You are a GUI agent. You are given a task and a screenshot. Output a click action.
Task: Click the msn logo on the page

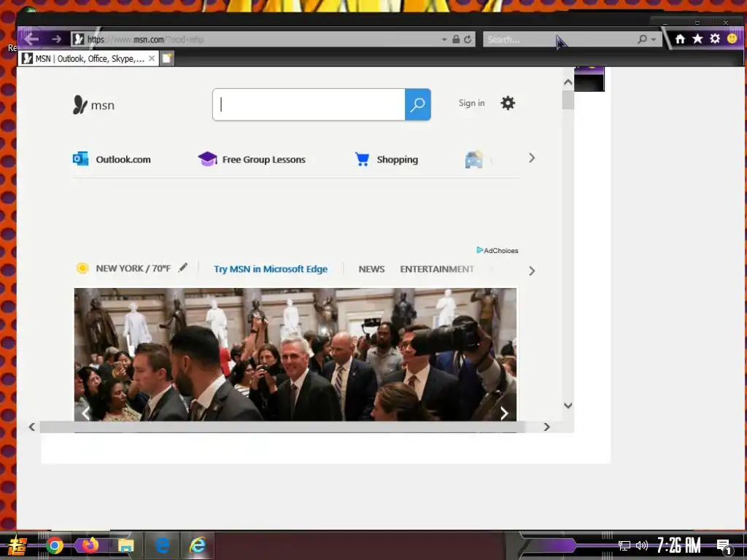point(93,105)
